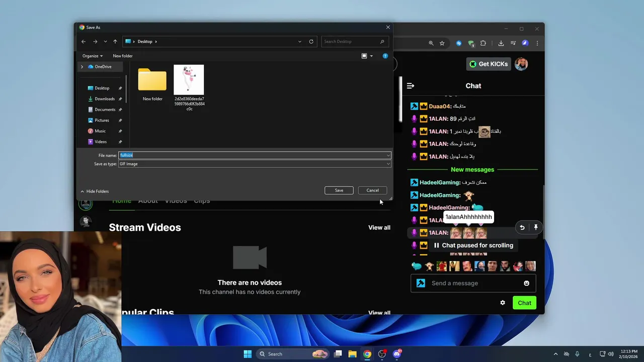The width and height of the screenshot is (644, 362).
Task: Click the Search Desktop field
Action: coord(355,42)
